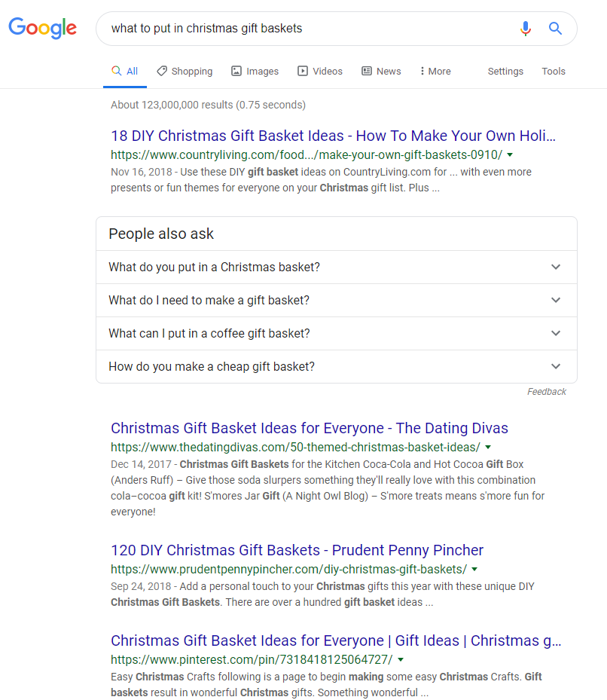Screen dimensions: 607x700
Task: Open the Shopping results tab
Action: click(x=185, y=72)
